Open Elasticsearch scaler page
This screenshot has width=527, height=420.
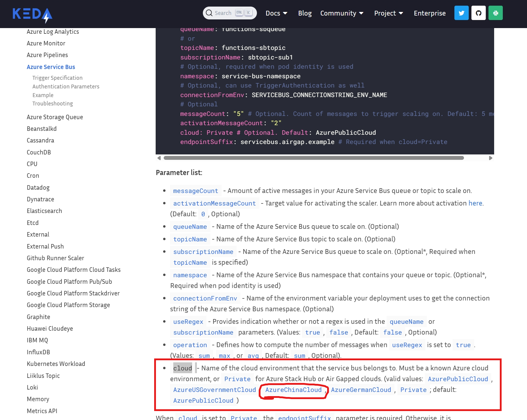click(x=44, y=211)
